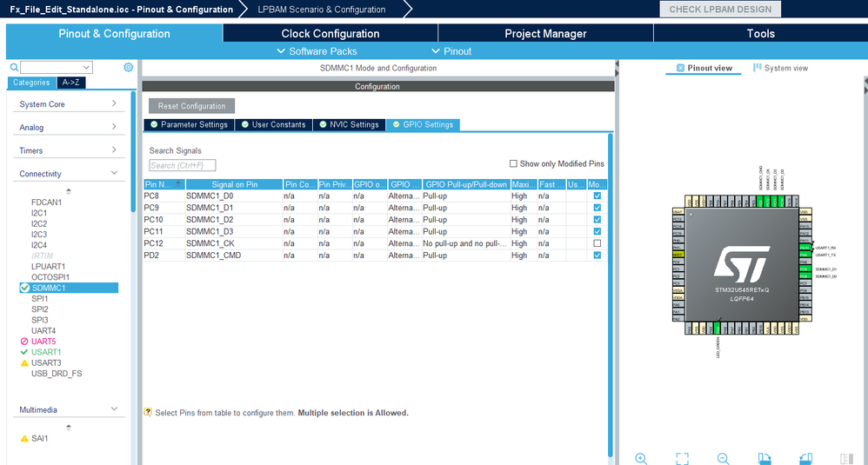The height and width of the screenshot is (465, 868).
Task: Rotate the chip view counter-clockwise
Action: coord(806,458)
